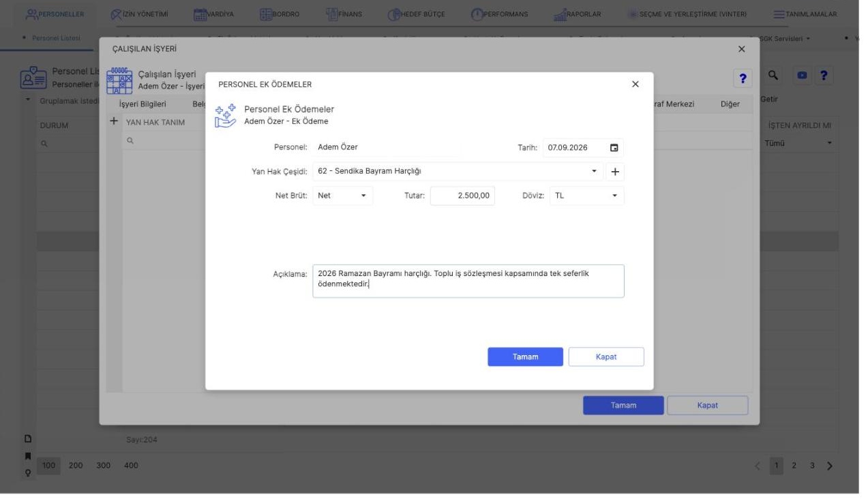Open the Net Brüt dropdown
This screenshot has height=501, width=868.
click(343, 196)
